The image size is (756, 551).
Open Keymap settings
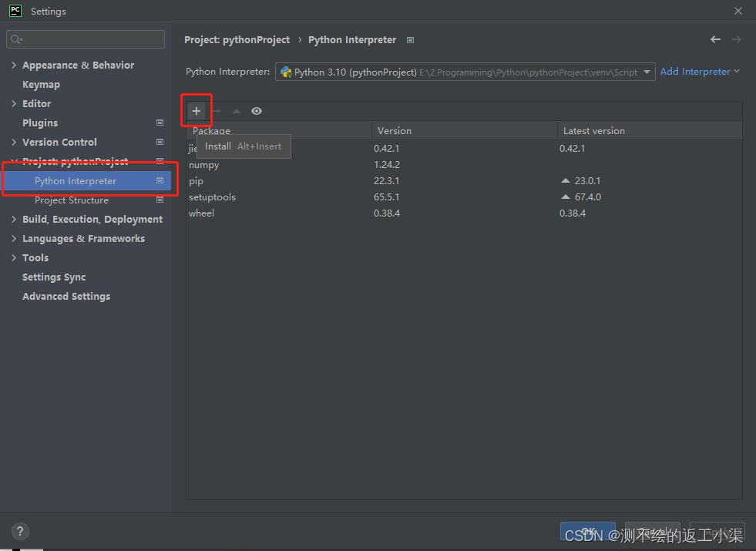point(41,84)
